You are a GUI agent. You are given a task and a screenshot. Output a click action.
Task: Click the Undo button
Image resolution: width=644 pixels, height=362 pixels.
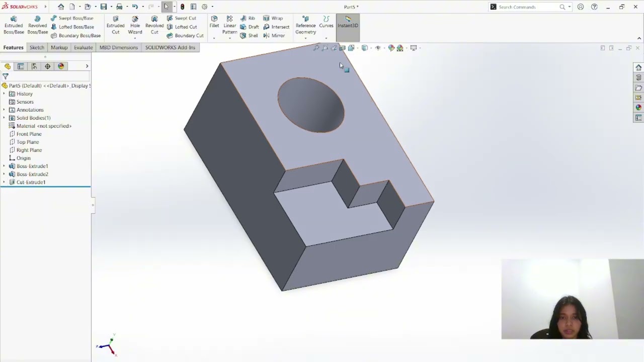point(135,7)
